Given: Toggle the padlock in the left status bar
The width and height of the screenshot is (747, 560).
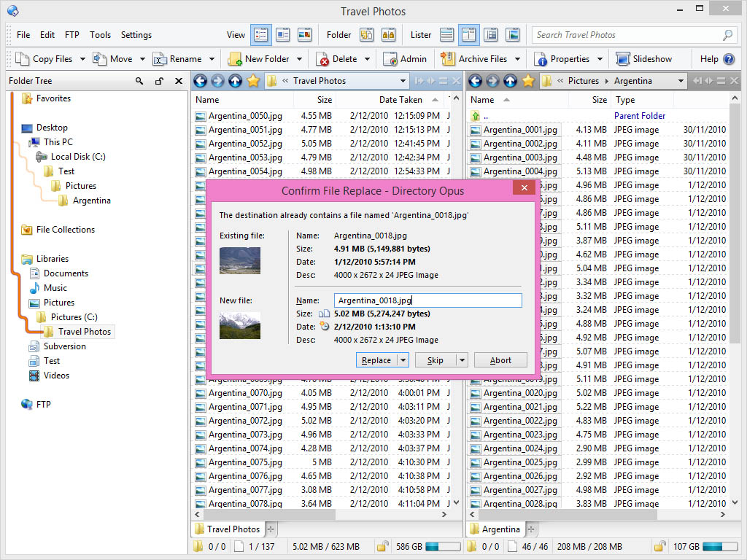Looking at the screenshot, I should (382, 546).
